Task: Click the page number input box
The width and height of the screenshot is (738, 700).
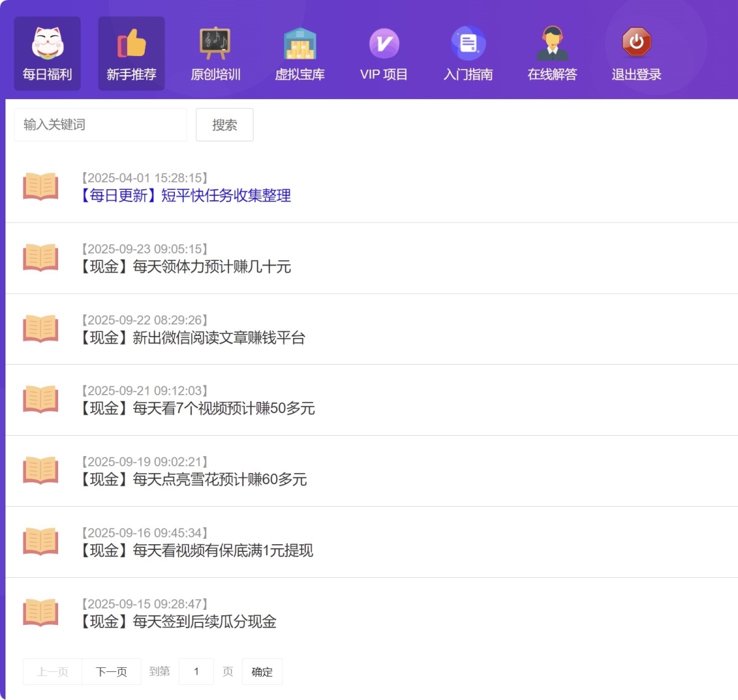Action: [196, 672]
